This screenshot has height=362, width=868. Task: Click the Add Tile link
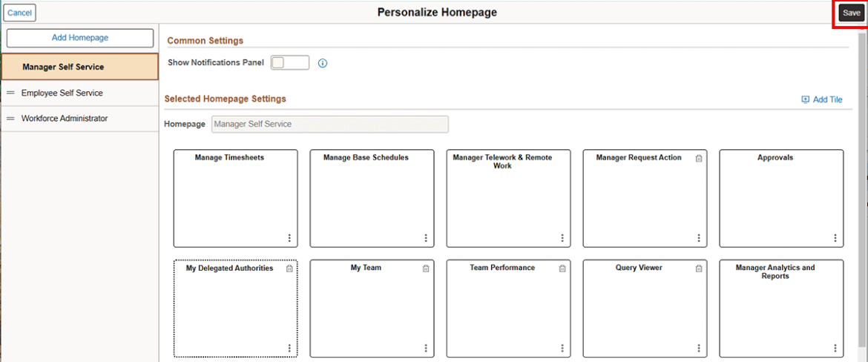(x=822, y=99)
